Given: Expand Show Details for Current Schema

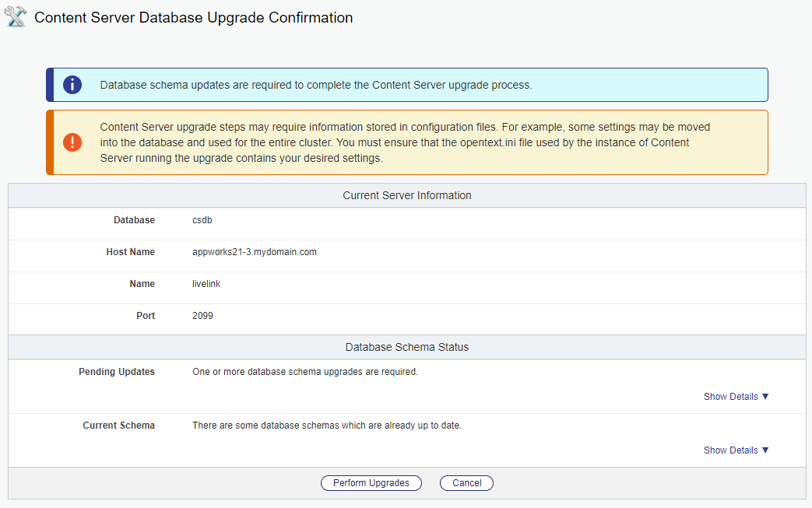Looking at the screenshot, I should [x=736, y=450].
